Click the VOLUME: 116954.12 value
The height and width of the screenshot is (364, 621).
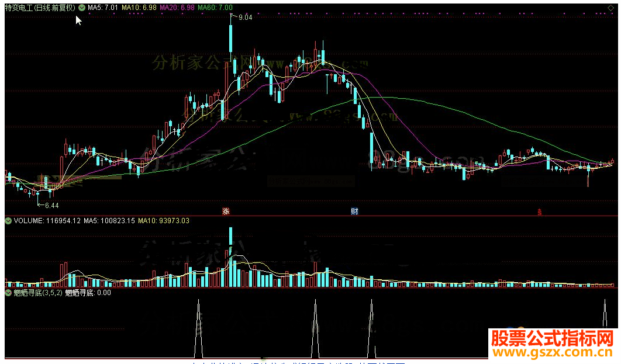pos(47,221)
